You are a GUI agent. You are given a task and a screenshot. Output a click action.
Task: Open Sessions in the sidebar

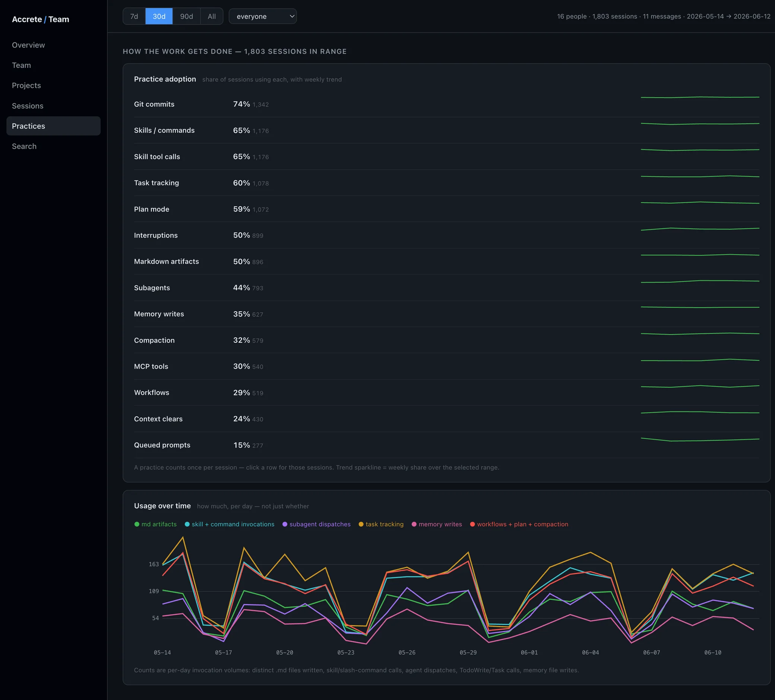tap(53, 106)
